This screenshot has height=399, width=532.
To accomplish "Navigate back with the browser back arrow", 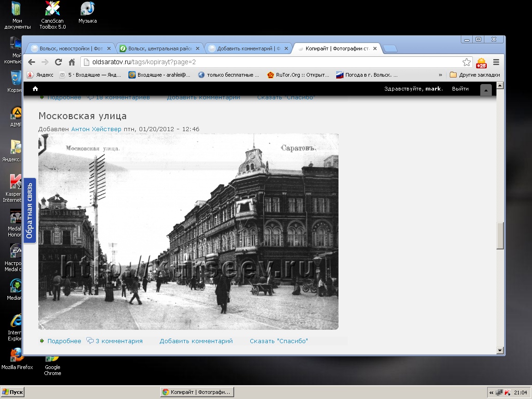I will tap(32, 62).
